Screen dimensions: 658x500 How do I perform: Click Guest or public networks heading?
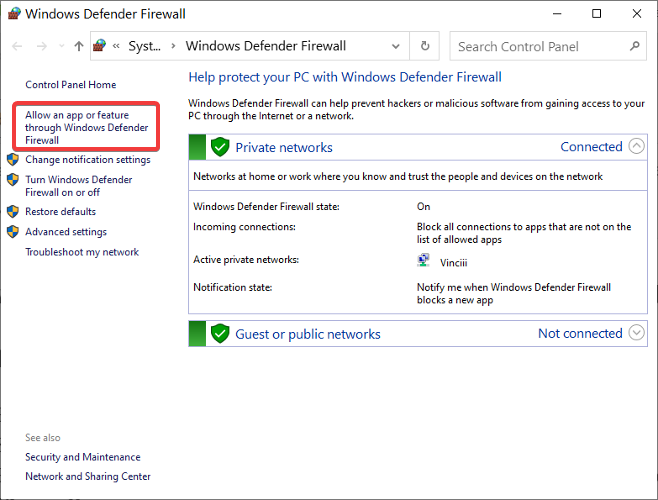(308, 334)
